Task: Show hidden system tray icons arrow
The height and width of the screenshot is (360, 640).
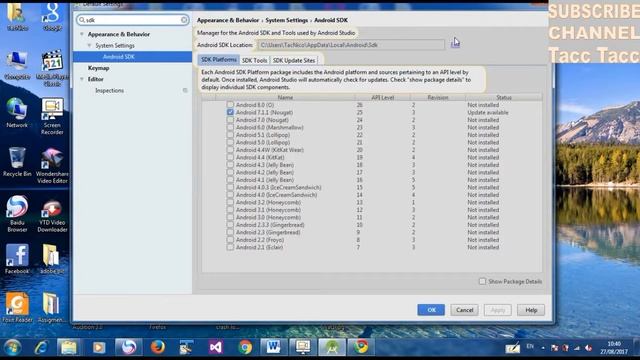Action: [543, 348]
